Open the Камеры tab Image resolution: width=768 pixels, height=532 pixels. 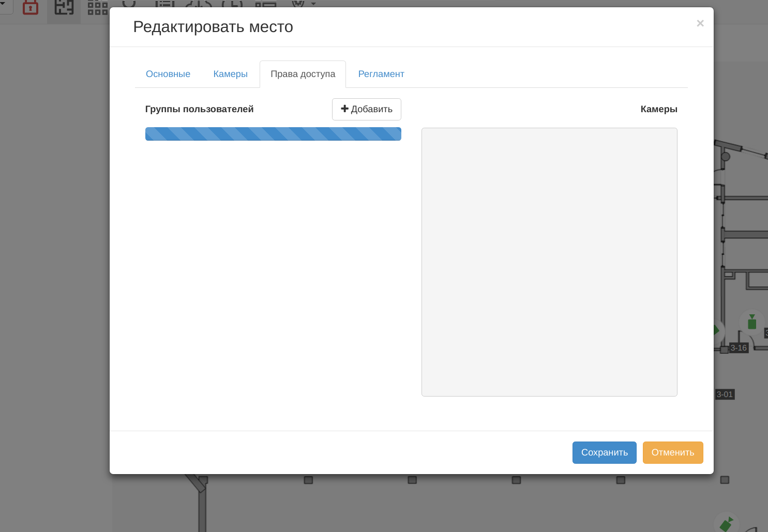230,74
